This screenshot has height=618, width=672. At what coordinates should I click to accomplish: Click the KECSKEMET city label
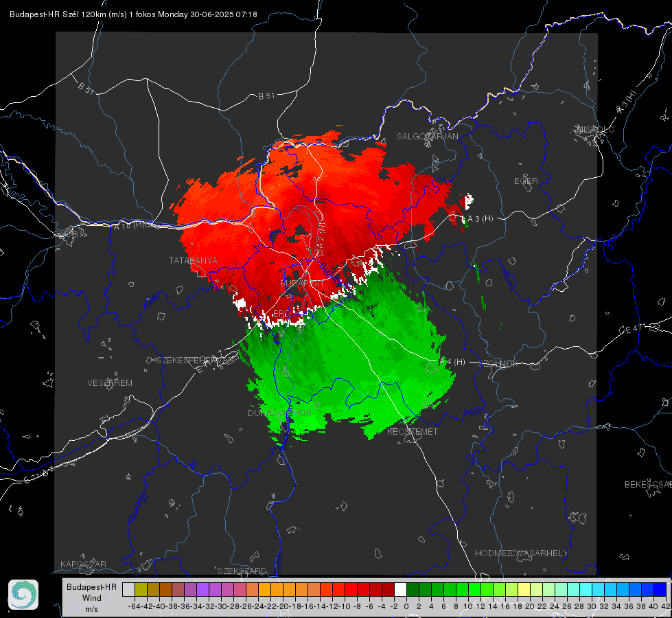coord(413,431)
